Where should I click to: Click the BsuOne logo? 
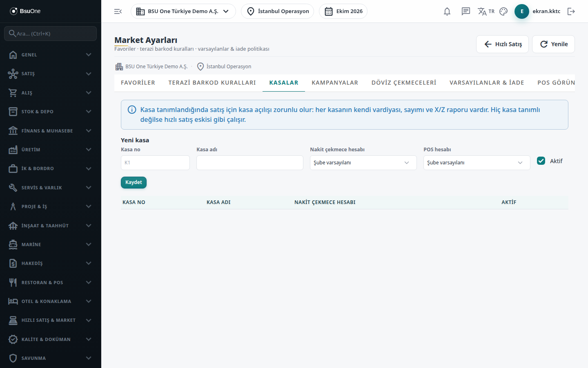[x=25, y=11]
